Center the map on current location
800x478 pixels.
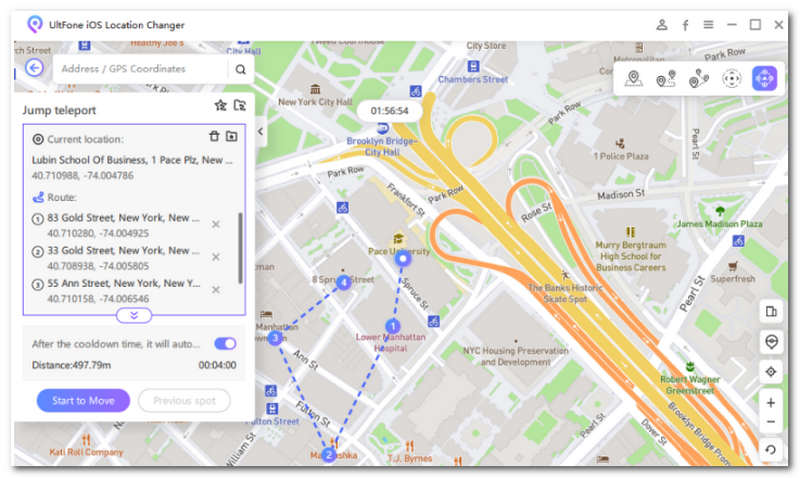pyautogui.click(x=770, y=371)
